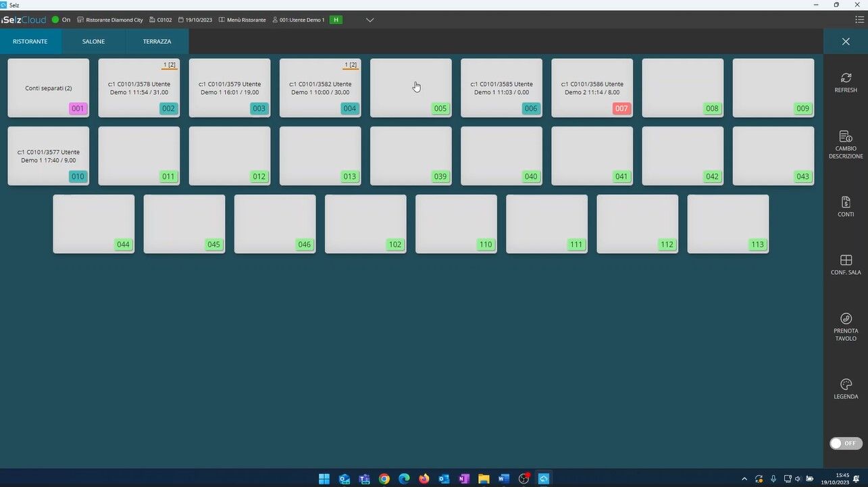Open the Conti bills icon

coord(845,203)
